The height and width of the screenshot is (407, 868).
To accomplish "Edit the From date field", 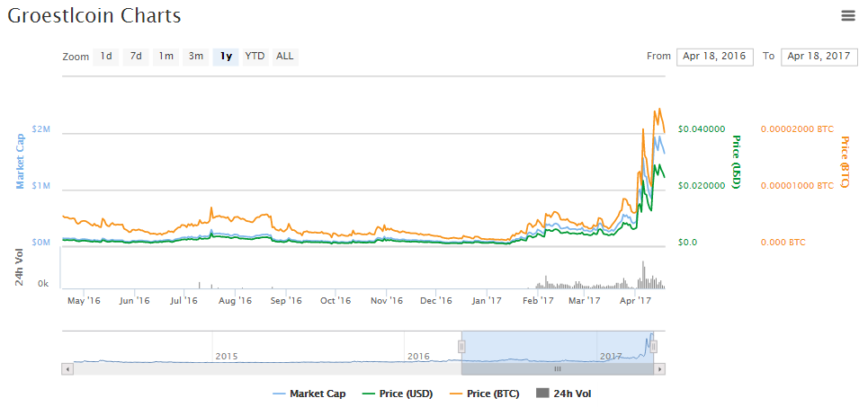I will 715,57.
